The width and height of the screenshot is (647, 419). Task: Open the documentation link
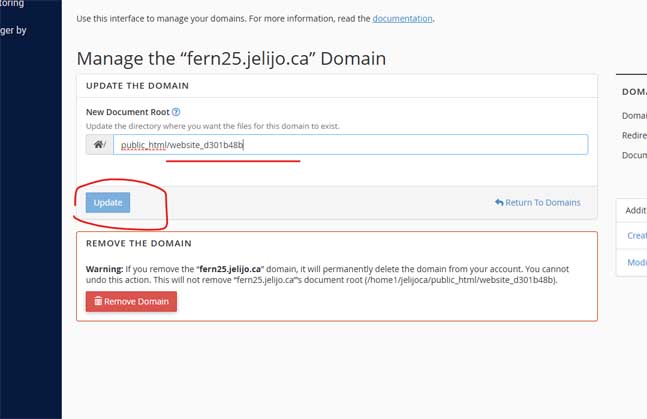(x=402, y=19)
